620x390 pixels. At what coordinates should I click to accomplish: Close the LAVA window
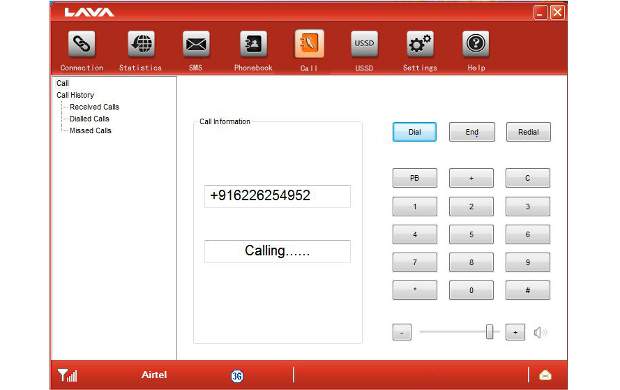(x=557, y=13)
